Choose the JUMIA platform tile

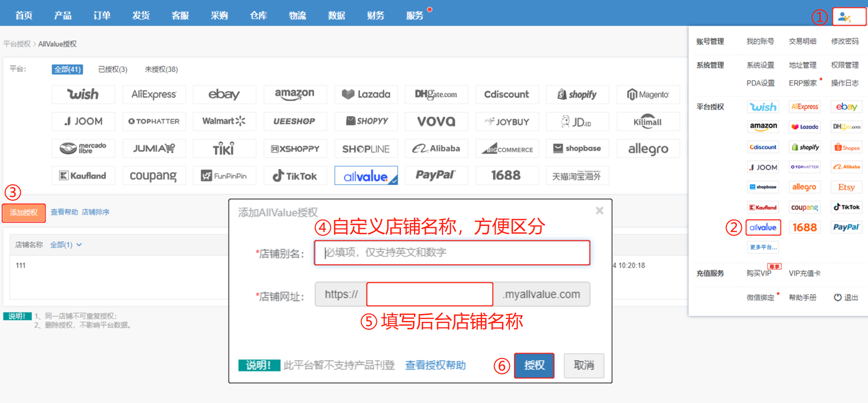pyautogui.click(x=154, y=148)
